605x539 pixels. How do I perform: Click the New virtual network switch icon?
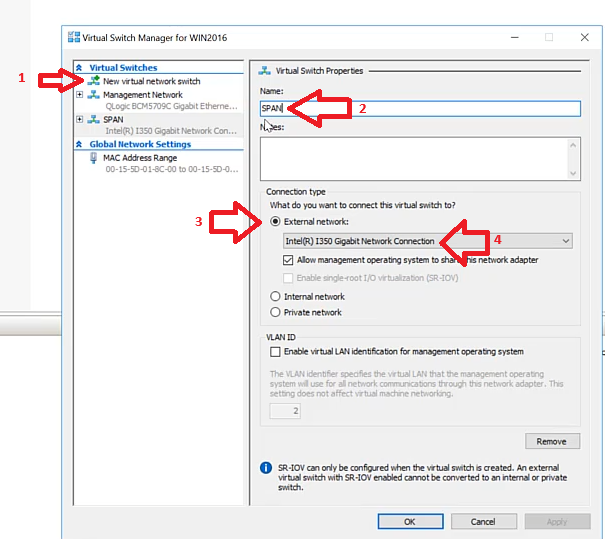[x=93, y=81]
